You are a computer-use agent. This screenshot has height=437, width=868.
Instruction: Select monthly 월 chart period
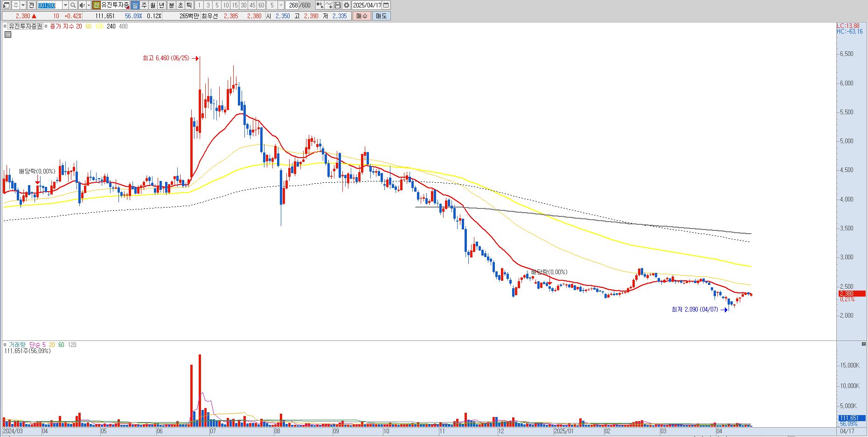click(x=153, y=5)
